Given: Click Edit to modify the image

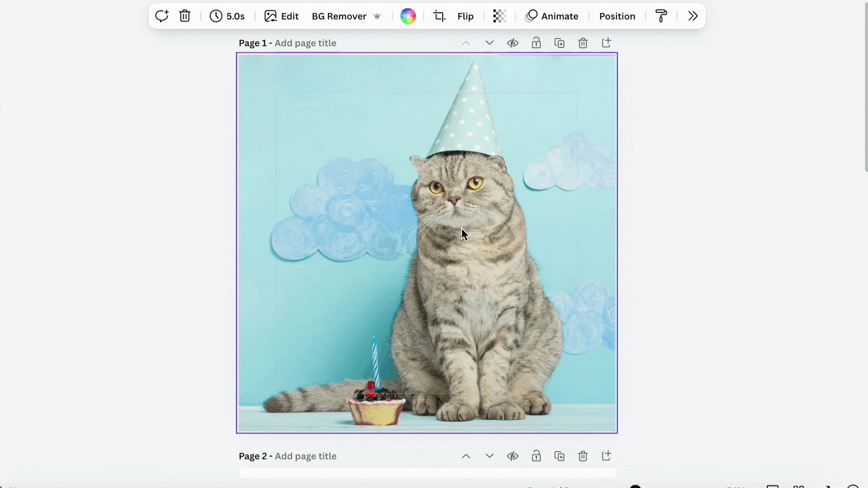Looking at the screenshot, I should click(282, 16).
